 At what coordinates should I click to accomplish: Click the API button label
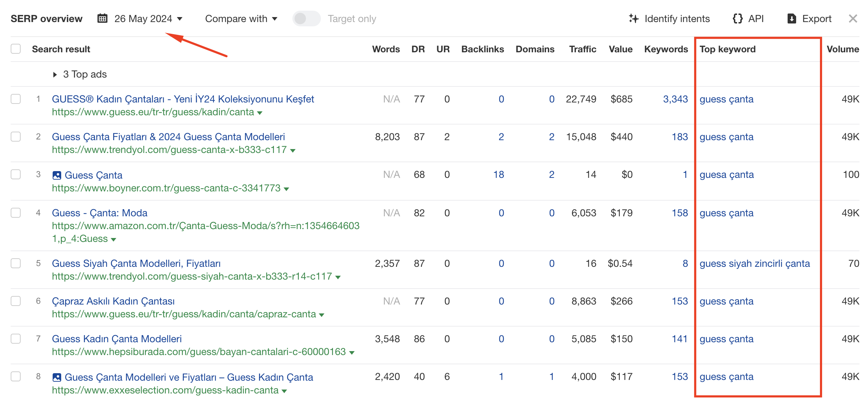click(756, 18)
